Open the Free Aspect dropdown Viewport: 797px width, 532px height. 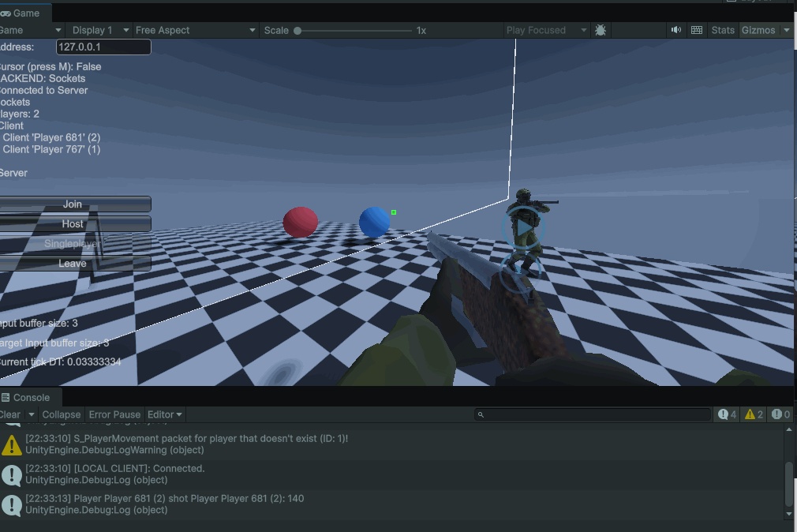[x=194, y=30]
